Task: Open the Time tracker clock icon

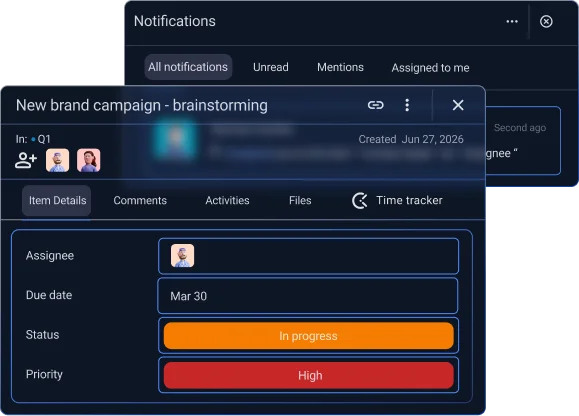Action: (x=360, y=200)
